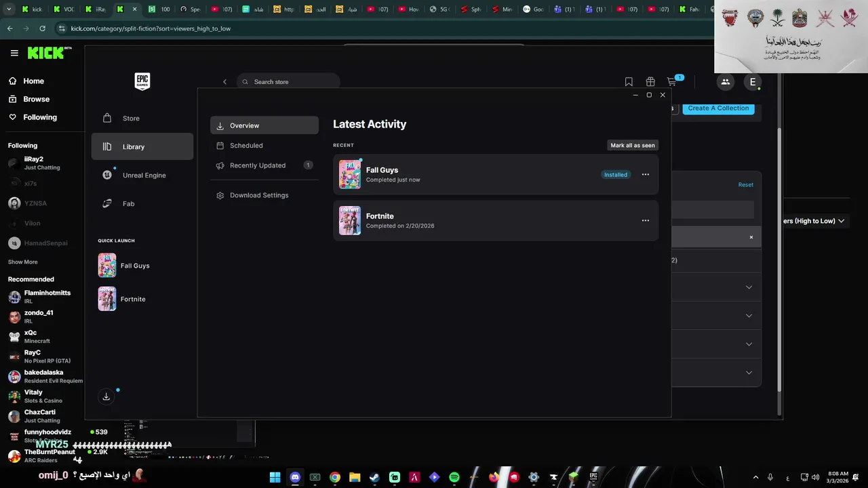Open downloads icon at Epic sidebar bottom
868x488 pixels.
(x=106, y=396)
